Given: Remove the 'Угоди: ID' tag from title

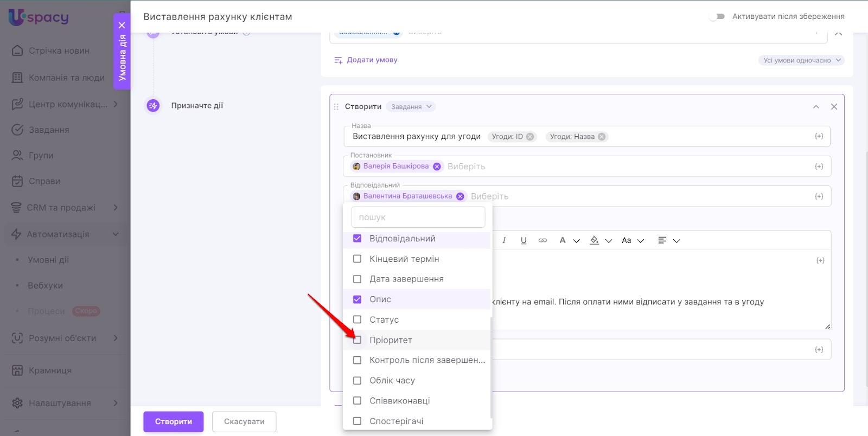Looking at the screenshot, I should tap(530, 137).
